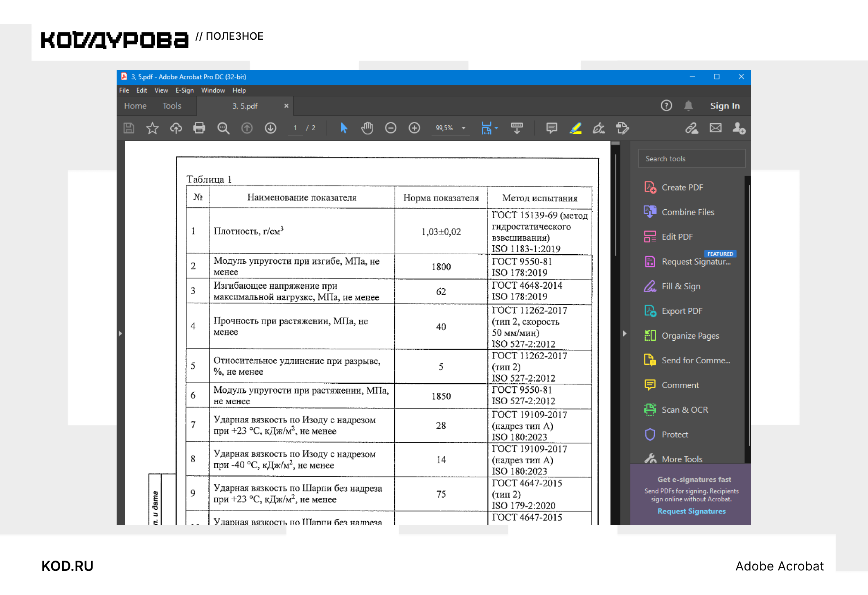The height and width of the screenshot is (595, 868).
Task: Open the stamp tool icon
Action: point(622,128)
